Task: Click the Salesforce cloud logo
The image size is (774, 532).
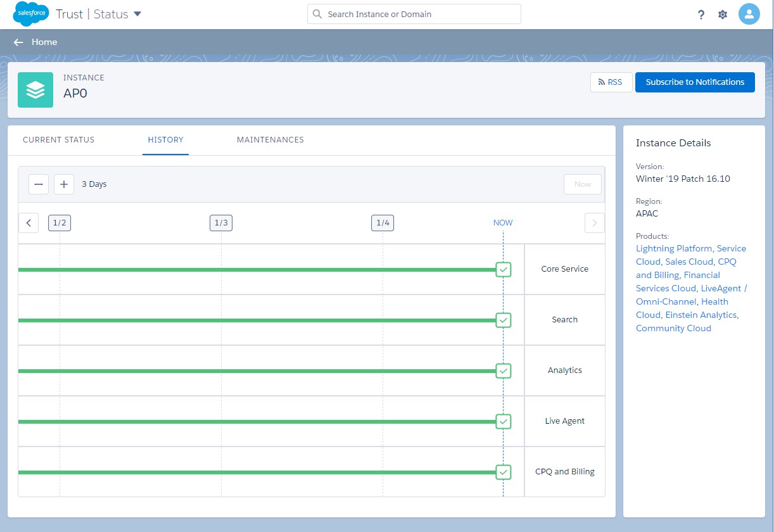Action: coord(31,14)
